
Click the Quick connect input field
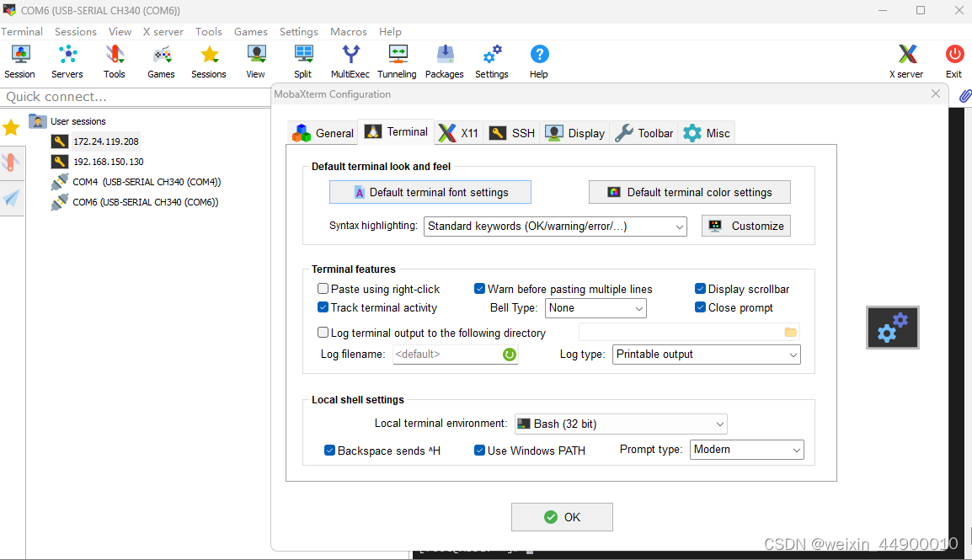point(135,97)
